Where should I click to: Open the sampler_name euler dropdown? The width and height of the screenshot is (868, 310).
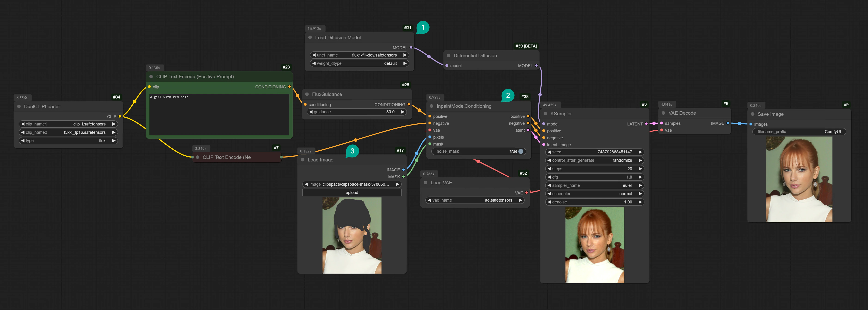click(x=594, y=185)
